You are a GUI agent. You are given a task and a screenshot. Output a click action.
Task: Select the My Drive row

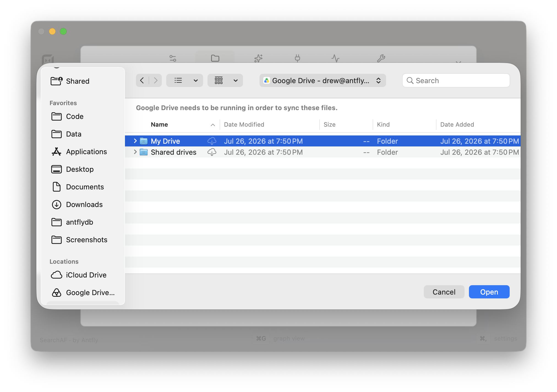pos(323,141)
